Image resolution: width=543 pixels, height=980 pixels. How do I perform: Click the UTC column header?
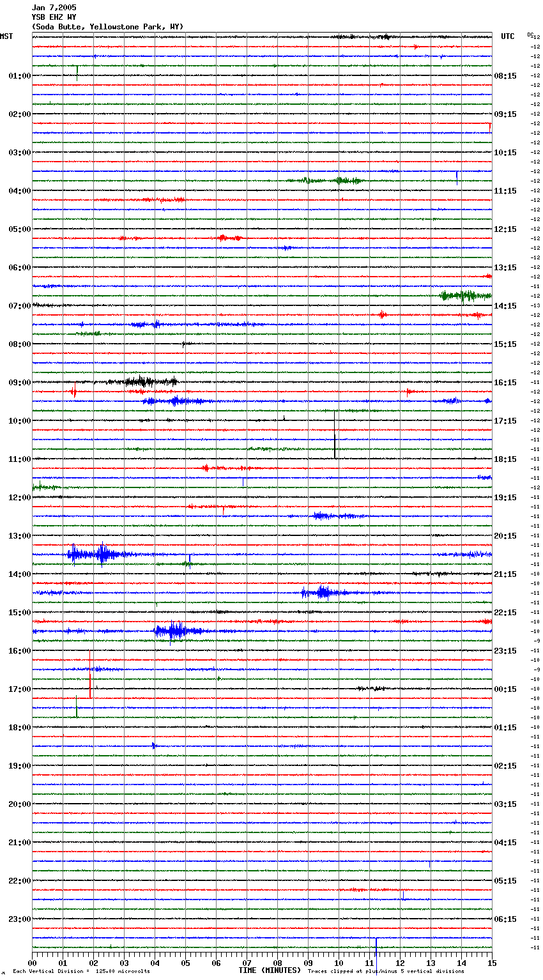(x=507, y=36)
